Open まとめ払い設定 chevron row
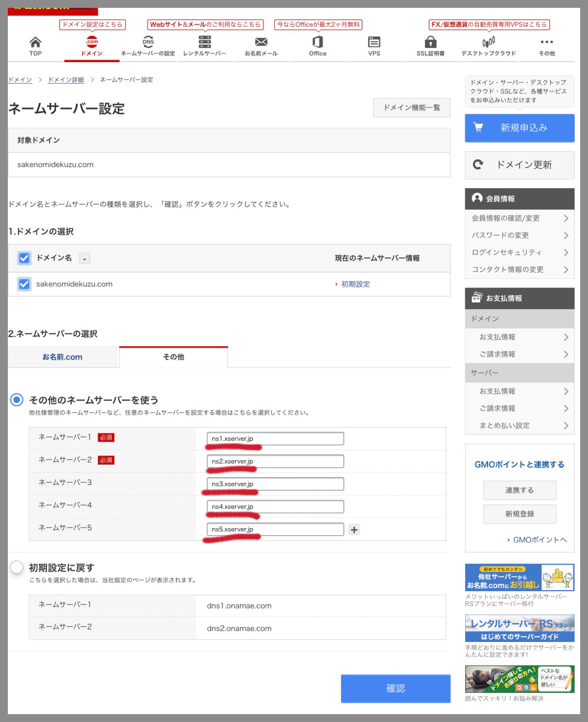Screen dimensions: 588x722 [520, 426]
